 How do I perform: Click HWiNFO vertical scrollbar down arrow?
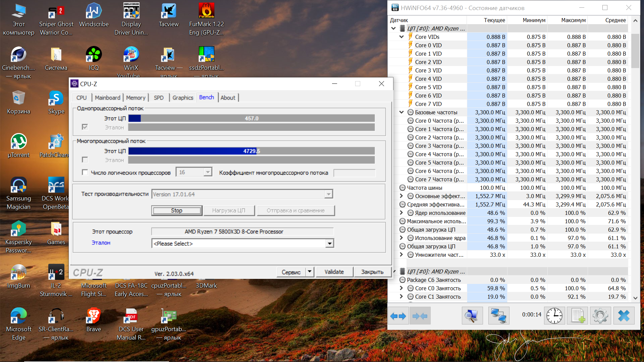click(635, 298)
